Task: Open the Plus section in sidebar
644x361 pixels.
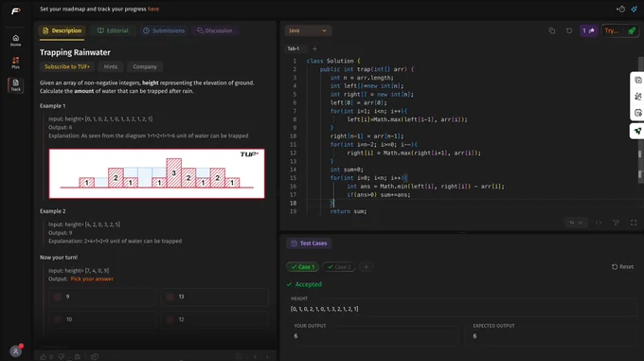Action: tap(15, 63)
